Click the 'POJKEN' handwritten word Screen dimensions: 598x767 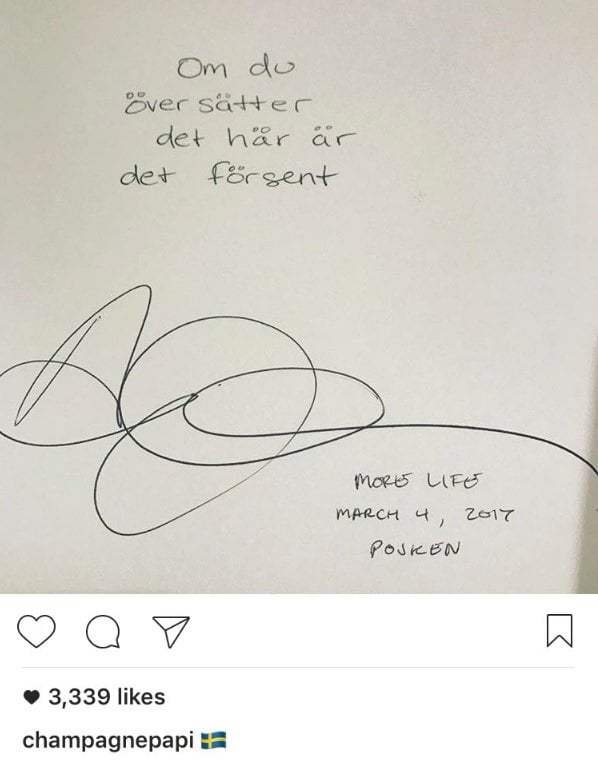[414, 548]
